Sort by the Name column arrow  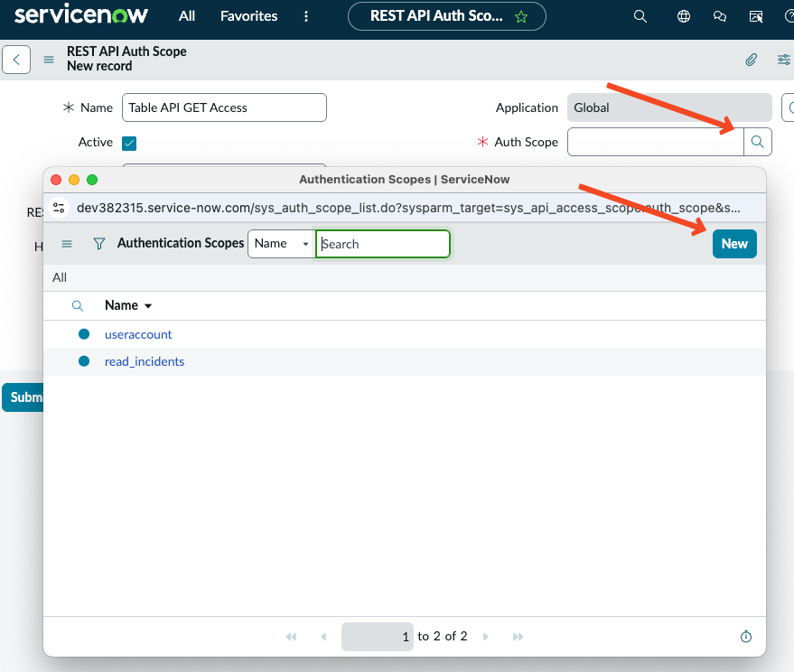pyautogui.click(x=148, y=306)
